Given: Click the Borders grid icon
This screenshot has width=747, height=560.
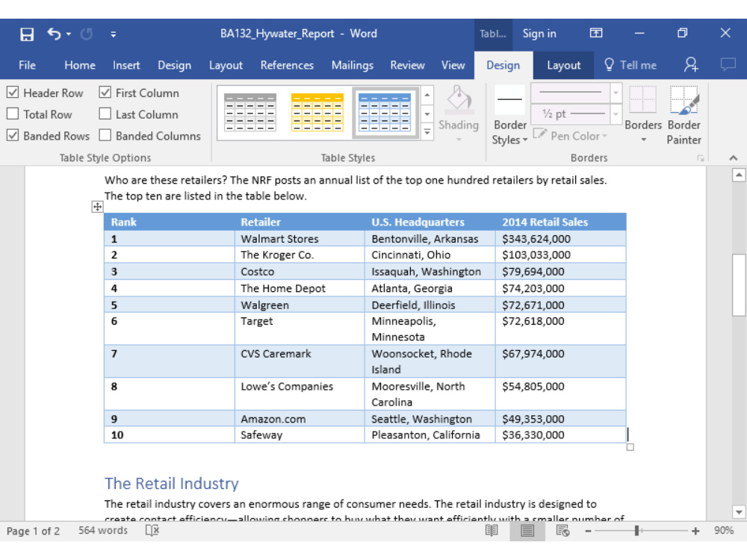Looking at the screenshot, I should tap(642, 99).
